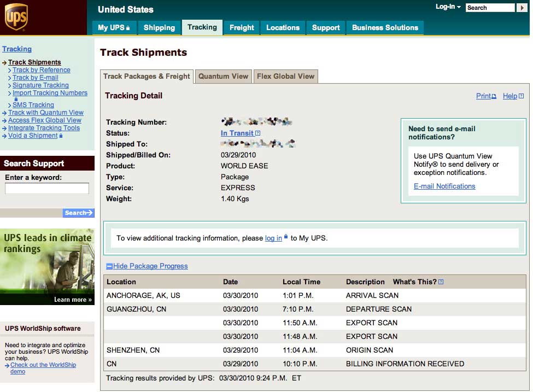Click the Print page icon

tap(494, 97)
